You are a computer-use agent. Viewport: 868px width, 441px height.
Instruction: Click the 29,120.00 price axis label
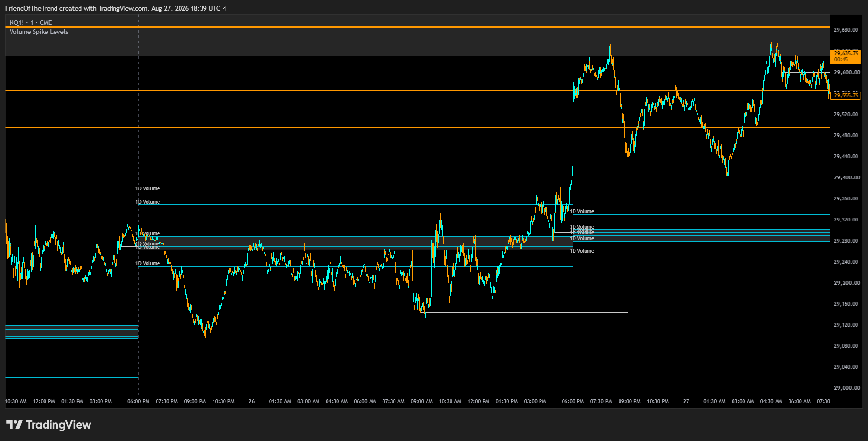(846, 325)
